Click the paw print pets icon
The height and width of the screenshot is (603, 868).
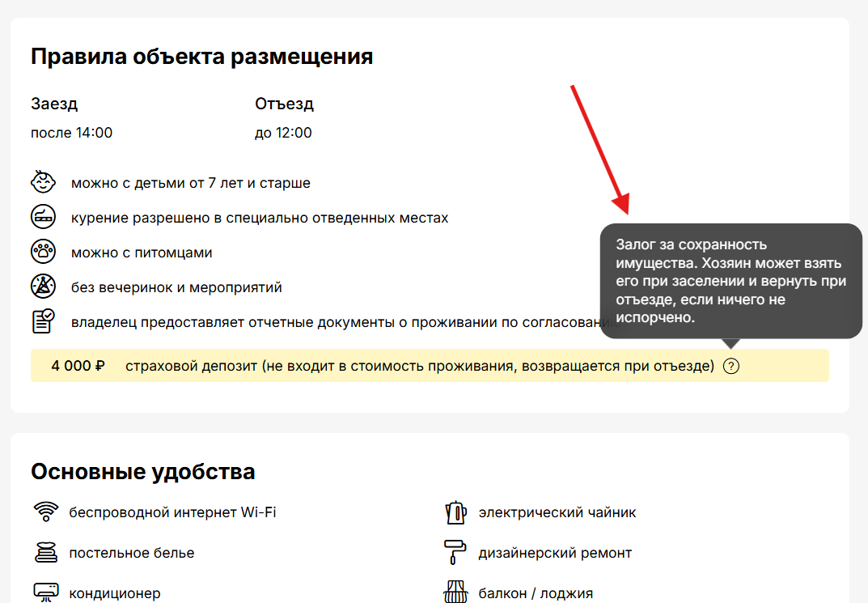click(x=43, y=252)
